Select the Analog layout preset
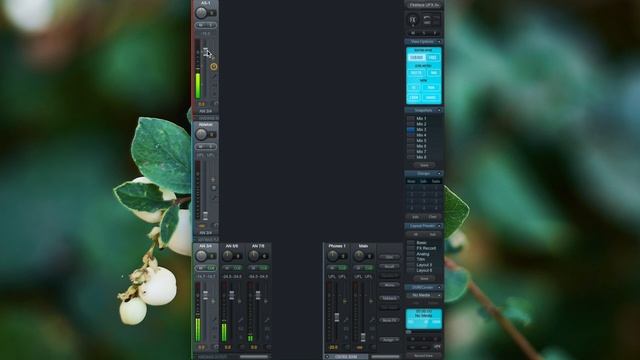 [x=422, y=254]
